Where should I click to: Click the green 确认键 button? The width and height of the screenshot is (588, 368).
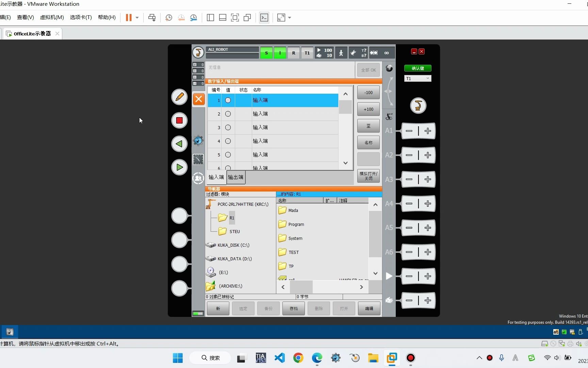(418, 68)
